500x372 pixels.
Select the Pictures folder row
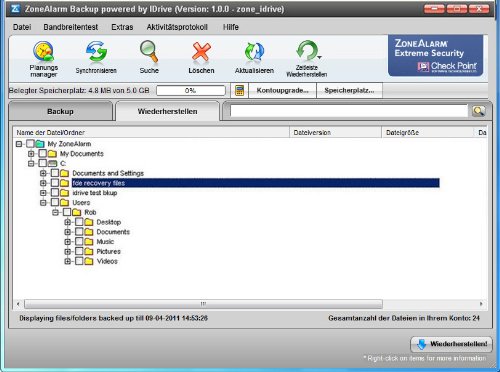tap(109, 251)
